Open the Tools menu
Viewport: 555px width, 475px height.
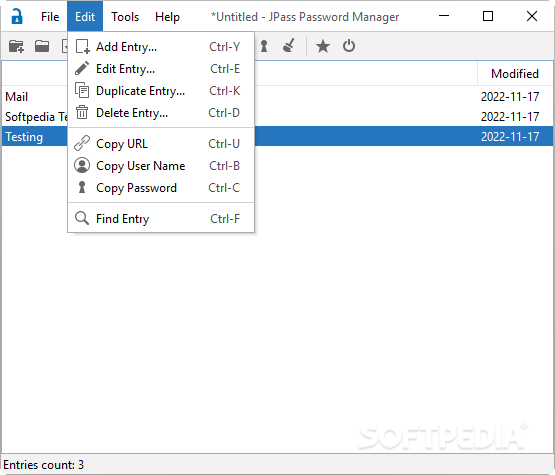[x=125, y=17]
